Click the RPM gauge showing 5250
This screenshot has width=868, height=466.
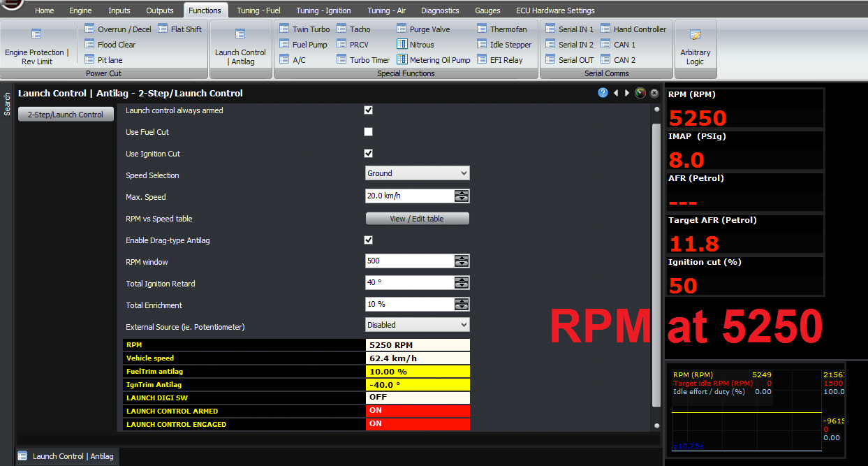click(745, 108)
